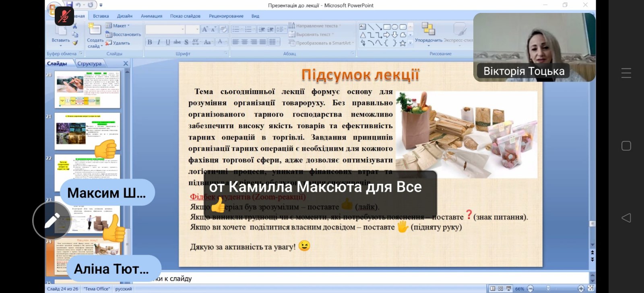Toggle text shadow formatting

pyautogui.click(x=186, y=42)
